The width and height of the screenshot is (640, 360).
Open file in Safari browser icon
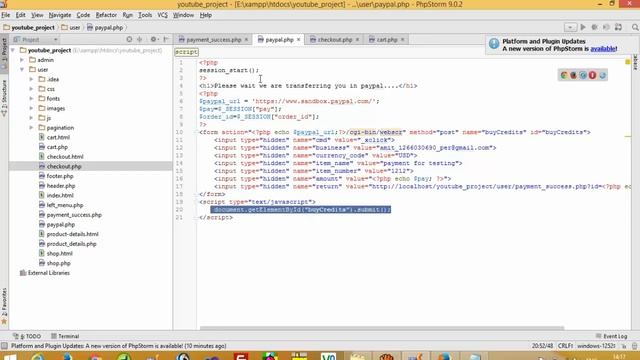[583, 75]
